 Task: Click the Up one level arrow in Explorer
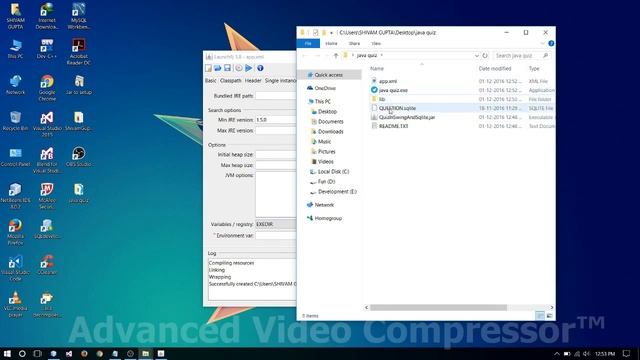coord(336,56)
